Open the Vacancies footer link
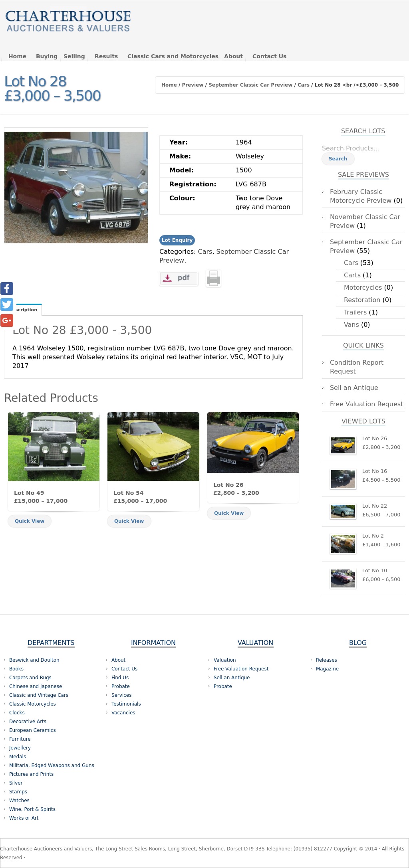 123,713
